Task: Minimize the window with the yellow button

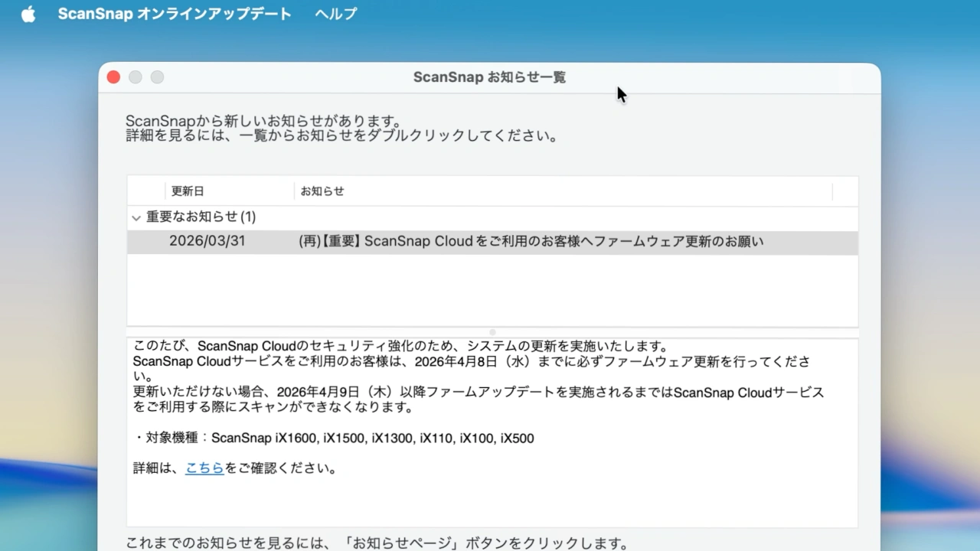Action: [x=135, y=77]
